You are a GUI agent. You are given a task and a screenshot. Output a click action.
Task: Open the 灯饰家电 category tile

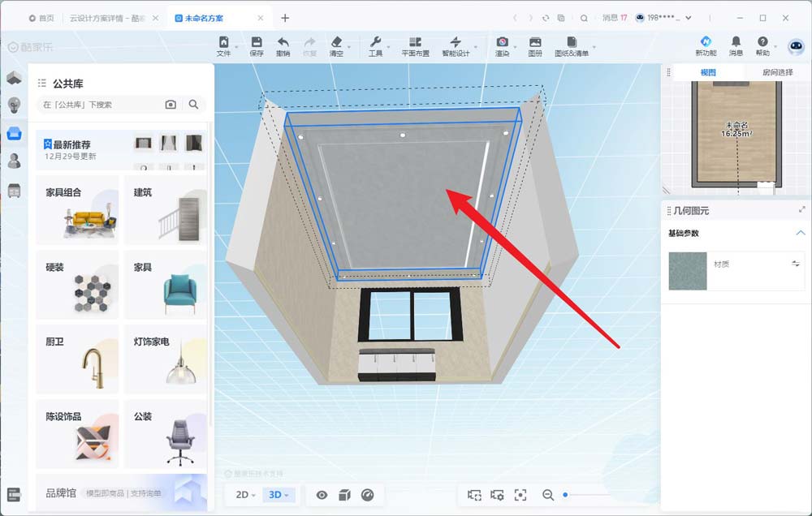tap(166, 359)
